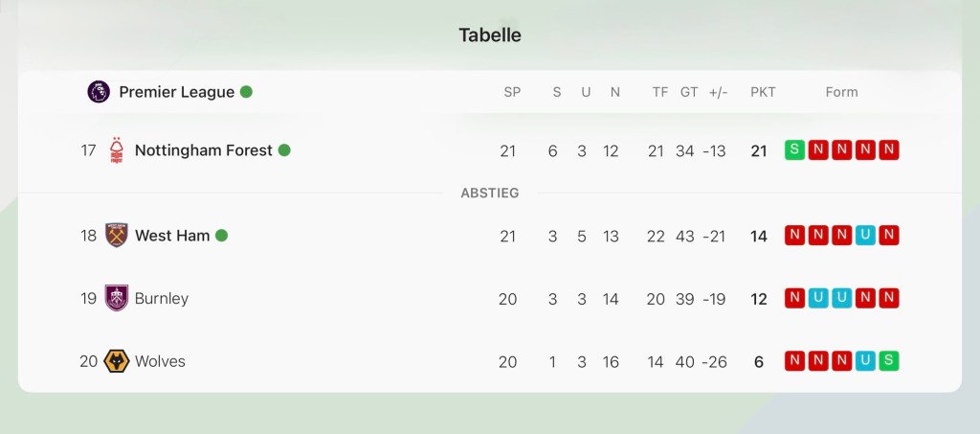Viewport: 980px width, 434px height.
Task: Click the Form column header
Action: click(841, 92)
